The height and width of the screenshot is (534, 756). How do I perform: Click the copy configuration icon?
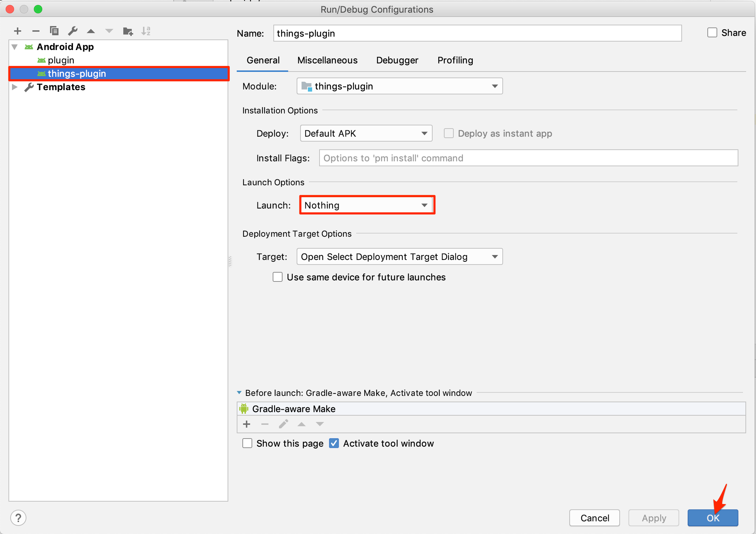(54, 31)
